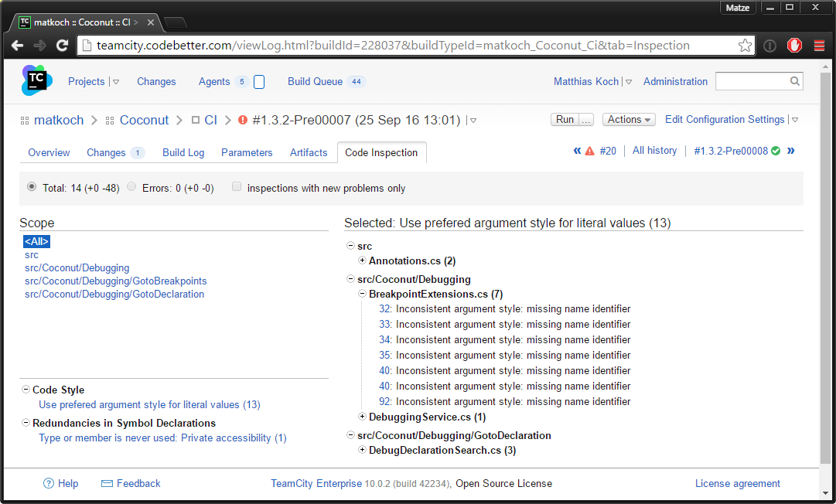The width and height of the screenshot is (836, 504).
Task: Open a new browser tab
Action: (x=175, y=22)
